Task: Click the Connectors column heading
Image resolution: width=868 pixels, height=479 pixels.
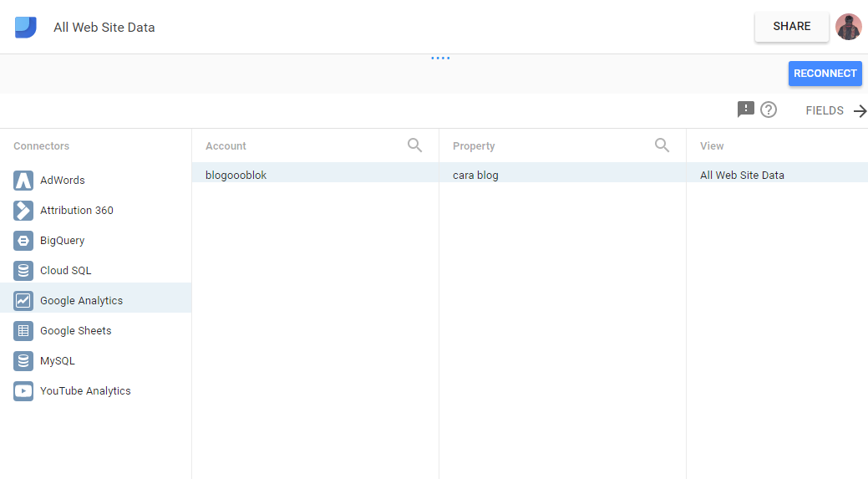Action: pyautogui.click(x=42, y=146)
